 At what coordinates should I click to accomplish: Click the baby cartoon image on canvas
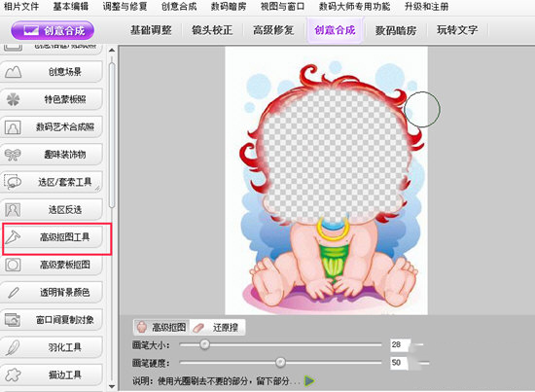[x=326, y=181]
